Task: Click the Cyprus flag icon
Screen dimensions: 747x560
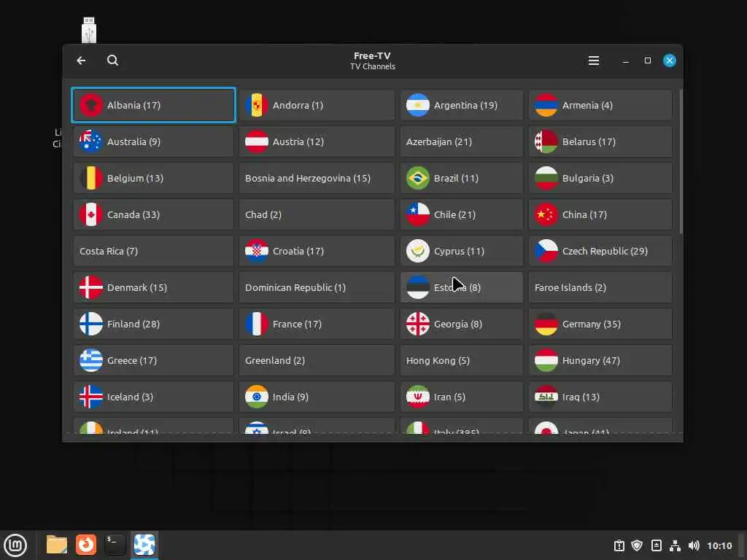Action: 418,251
